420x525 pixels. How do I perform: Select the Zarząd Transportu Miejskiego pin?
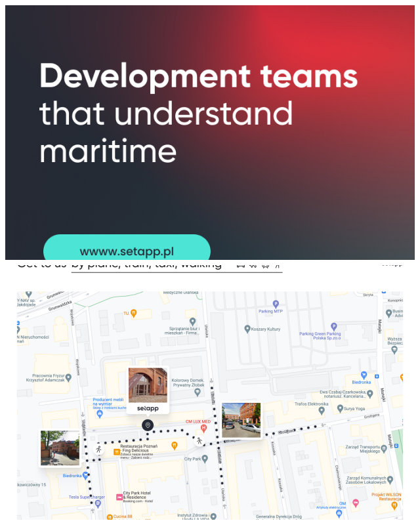click(384, 450)
